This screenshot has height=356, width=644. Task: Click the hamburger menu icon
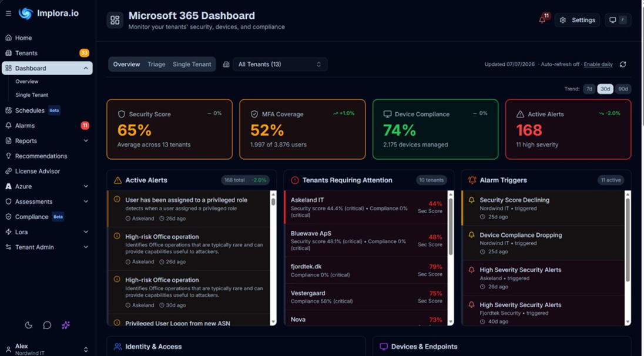(x=8, y=14)
